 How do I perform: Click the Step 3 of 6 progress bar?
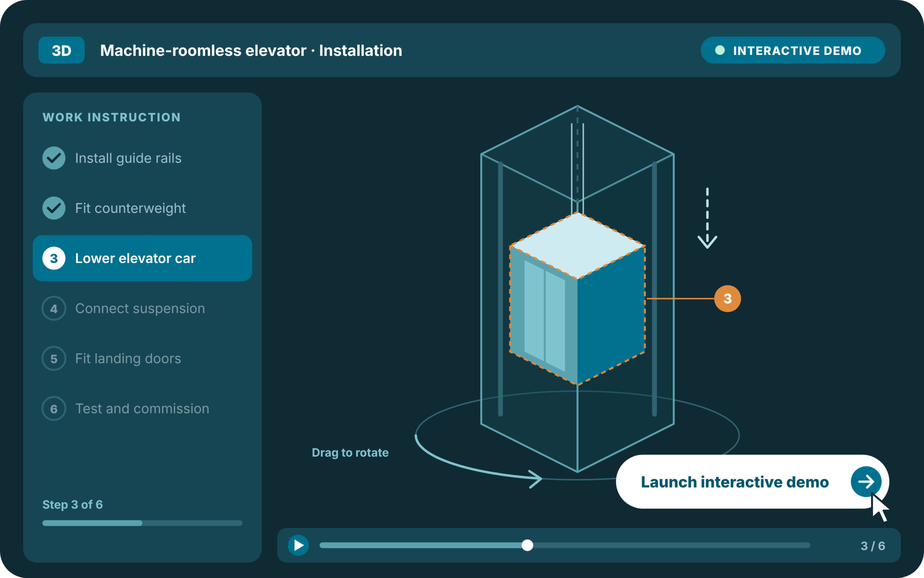pos(143,523)
